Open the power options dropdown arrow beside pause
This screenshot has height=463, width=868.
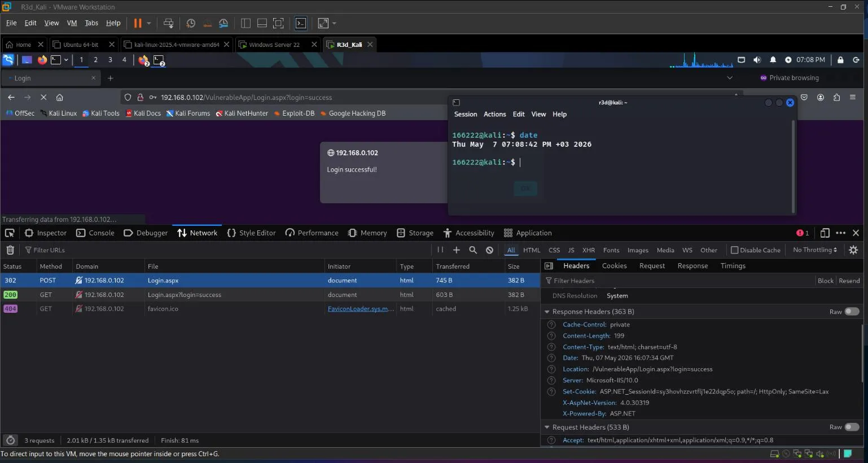[149, 23]
